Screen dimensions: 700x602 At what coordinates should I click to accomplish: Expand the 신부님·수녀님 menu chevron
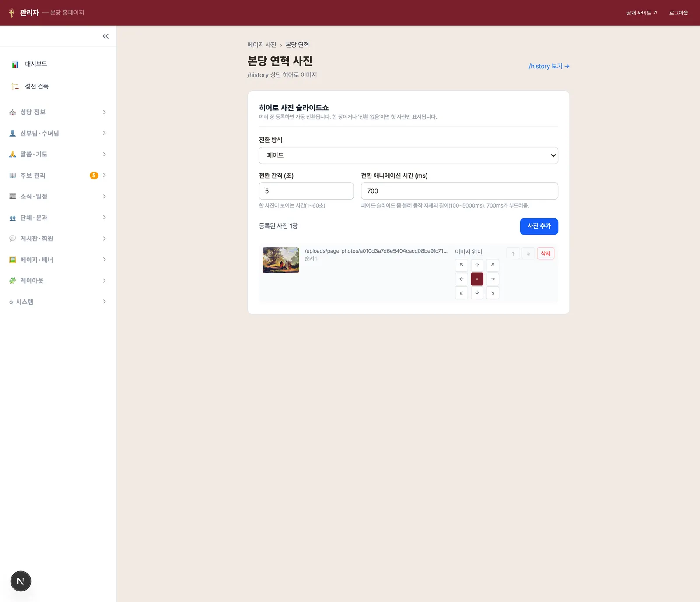point(104,133)
